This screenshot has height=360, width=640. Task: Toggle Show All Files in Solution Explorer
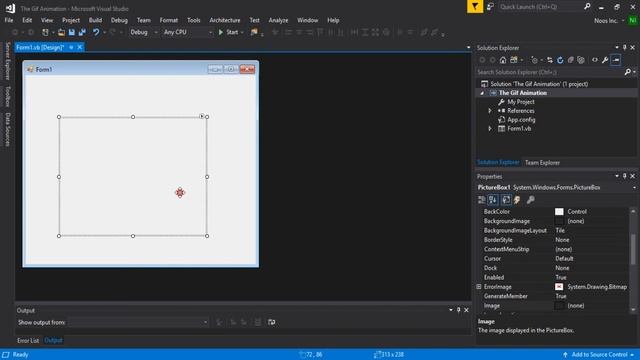581,60
